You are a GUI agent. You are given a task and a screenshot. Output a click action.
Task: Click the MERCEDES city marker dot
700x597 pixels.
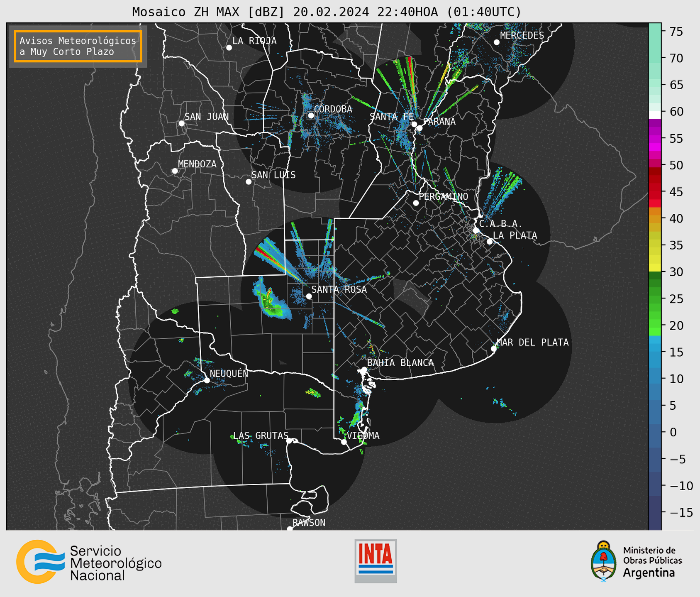[x=497, y=42]
